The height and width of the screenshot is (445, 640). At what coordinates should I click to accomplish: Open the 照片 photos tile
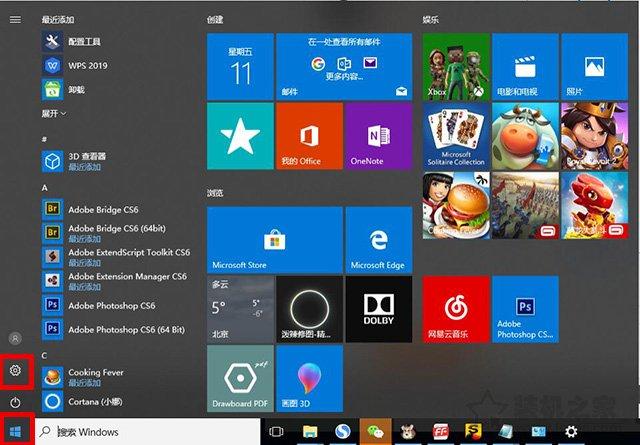(595, 67)
